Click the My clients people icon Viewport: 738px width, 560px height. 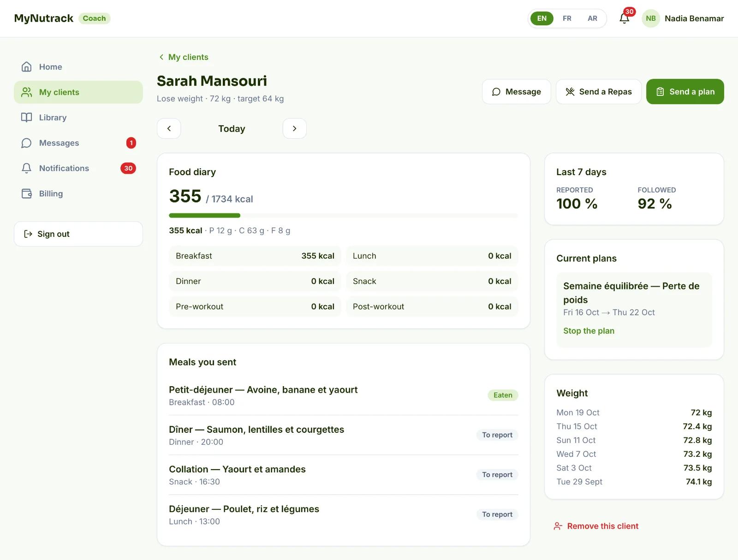point(27,92)
